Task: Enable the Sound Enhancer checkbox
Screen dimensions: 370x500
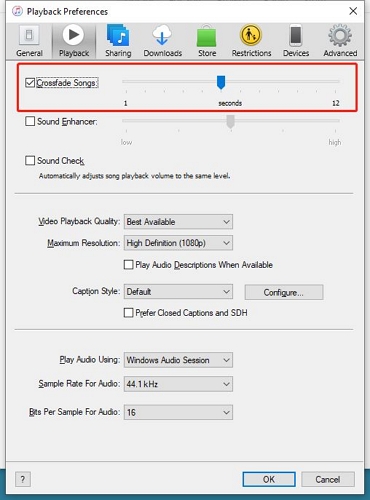Action: point(30,121)
